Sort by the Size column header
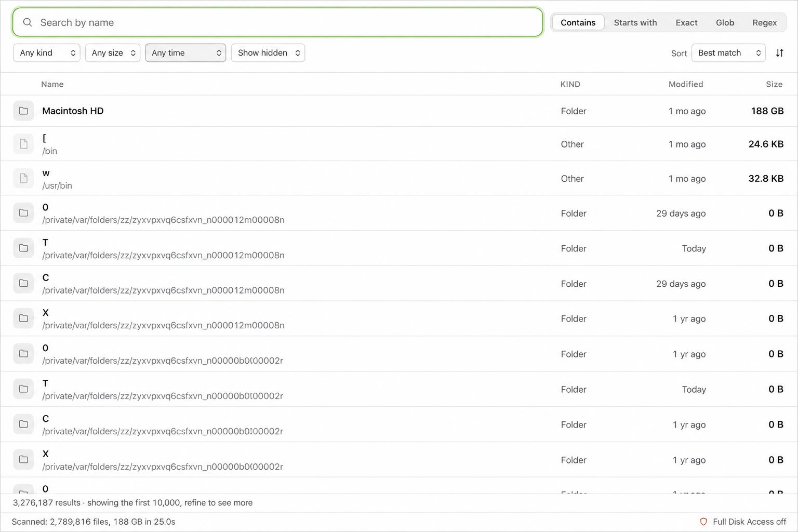The width and height of the screenshot is (798, 532). click(774, 84)
